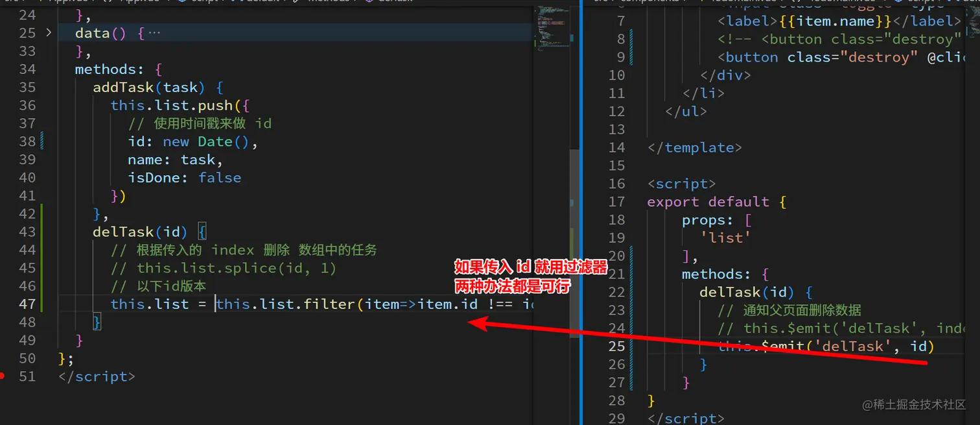980x425 pixels.
Task: Click the comment '// 通知父页面删除数据'
Action: (789, 310)
